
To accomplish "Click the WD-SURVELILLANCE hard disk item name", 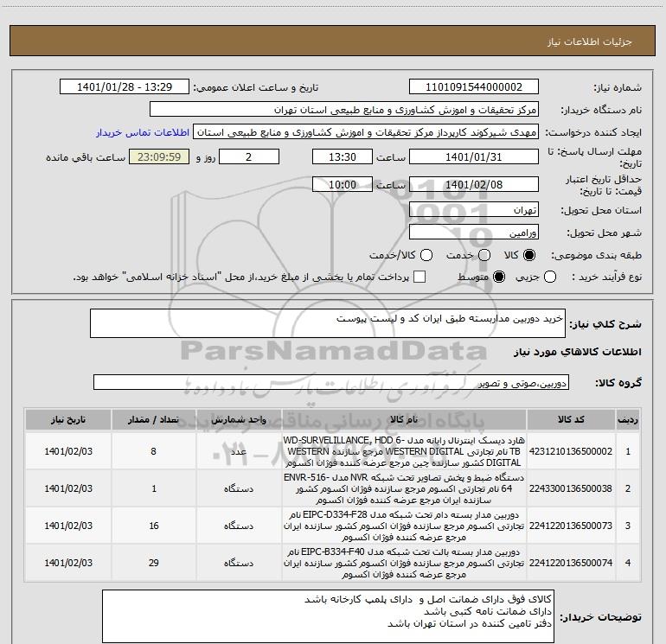I will (x=404, y=451).
